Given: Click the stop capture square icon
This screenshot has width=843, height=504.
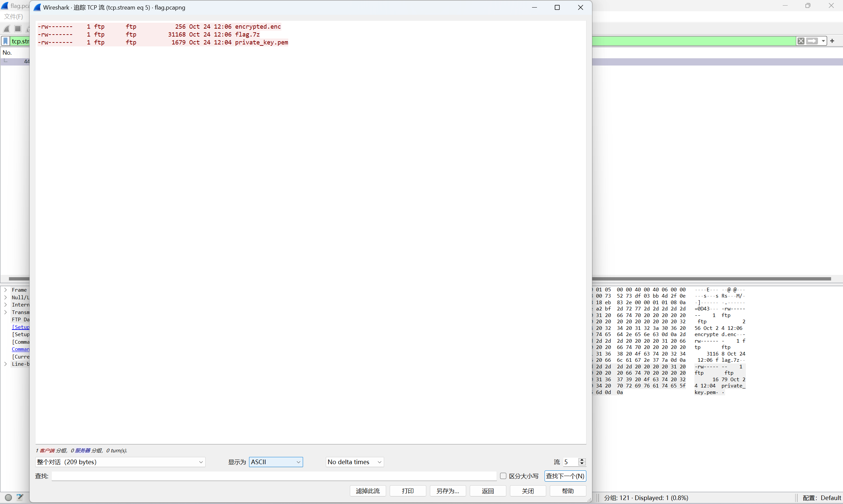Looking at the screenshot, I should click(x=18, y=29).
